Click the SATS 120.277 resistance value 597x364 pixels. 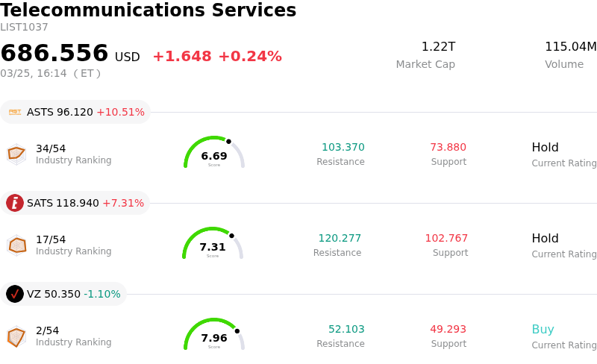click(x=340, y=239)
